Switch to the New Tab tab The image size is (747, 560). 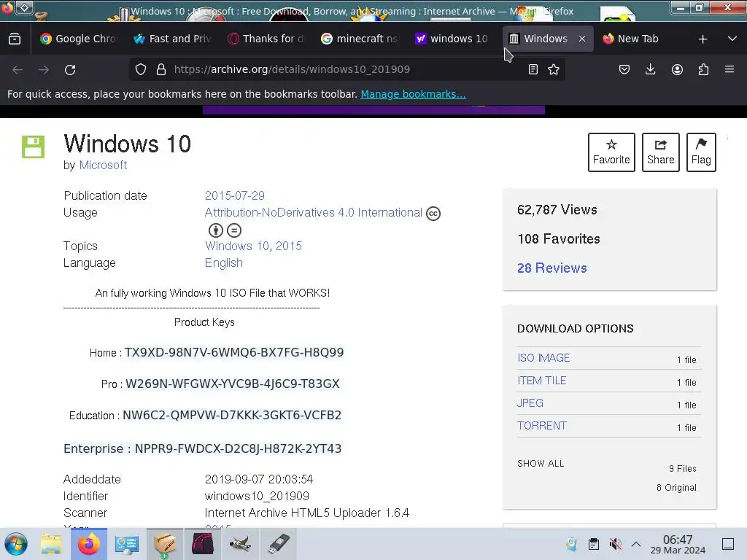[640, 39]
